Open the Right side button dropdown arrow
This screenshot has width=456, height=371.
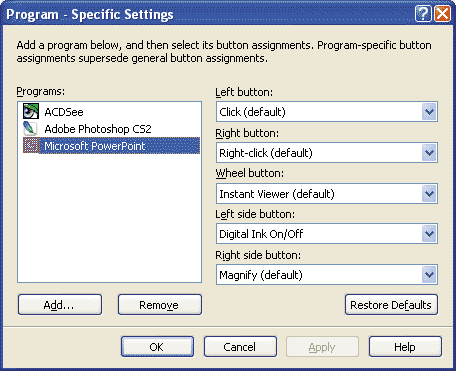tap(429, 275)
